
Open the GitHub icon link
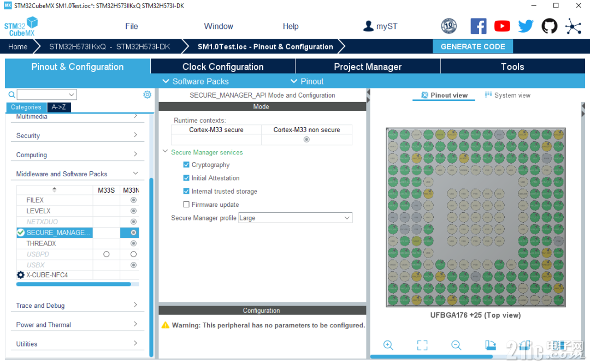point(550,26)
